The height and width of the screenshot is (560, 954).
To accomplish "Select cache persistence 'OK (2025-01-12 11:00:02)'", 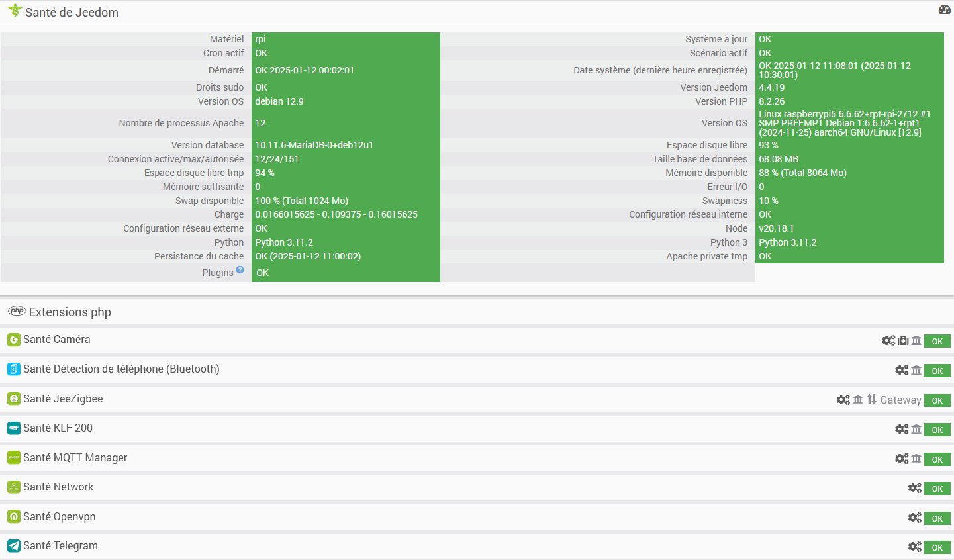I will [308, 256].
